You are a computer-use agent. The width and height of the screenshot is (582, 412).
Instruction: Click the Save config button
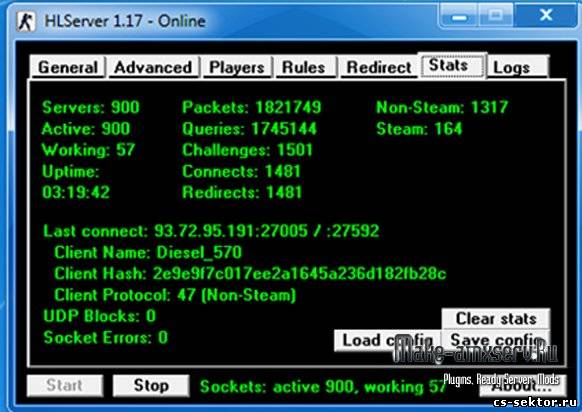(496, 340)
